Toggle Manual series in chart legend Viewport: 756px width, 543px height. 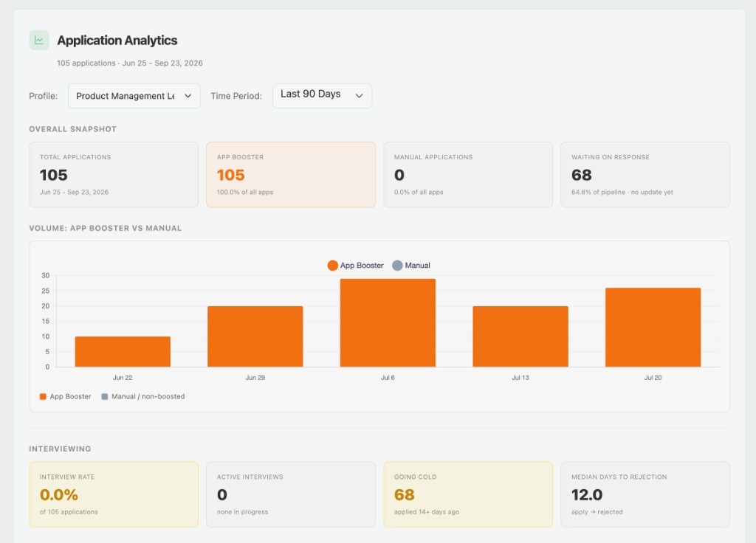(x=411, y=266)
